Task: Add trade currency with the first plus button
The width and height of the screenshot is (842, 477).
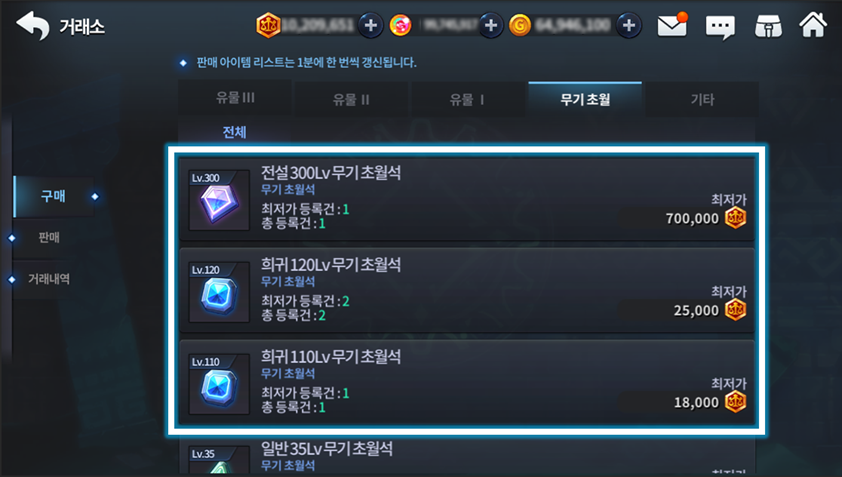Action: coord(371,25)
